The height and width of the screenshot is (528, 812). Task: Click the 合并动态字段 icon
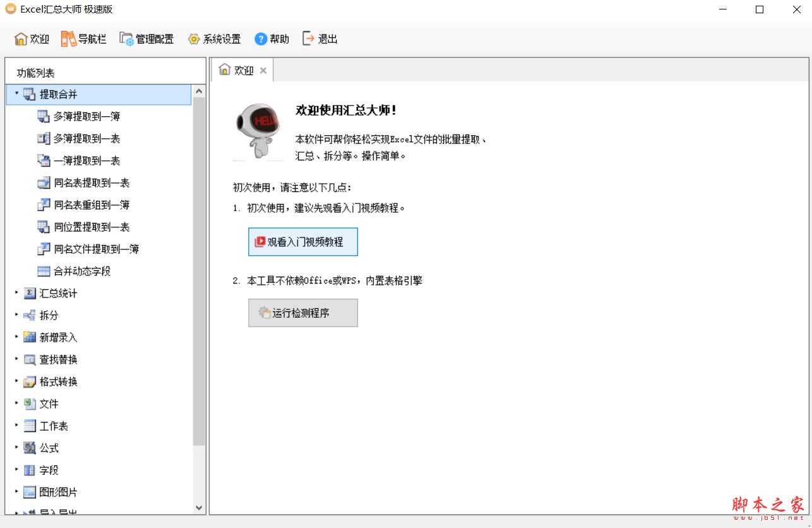[x=44, y=271]
